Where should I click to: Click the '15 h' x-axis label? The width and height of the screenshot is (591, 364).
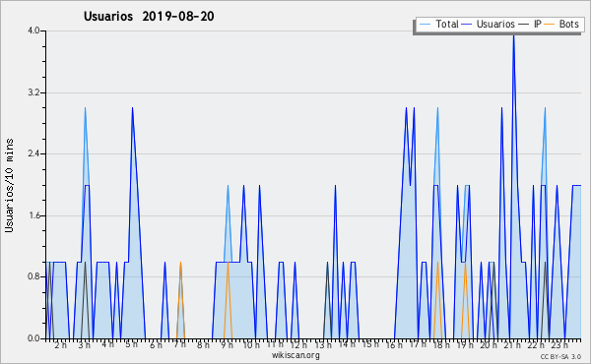(x=370, y=344)
